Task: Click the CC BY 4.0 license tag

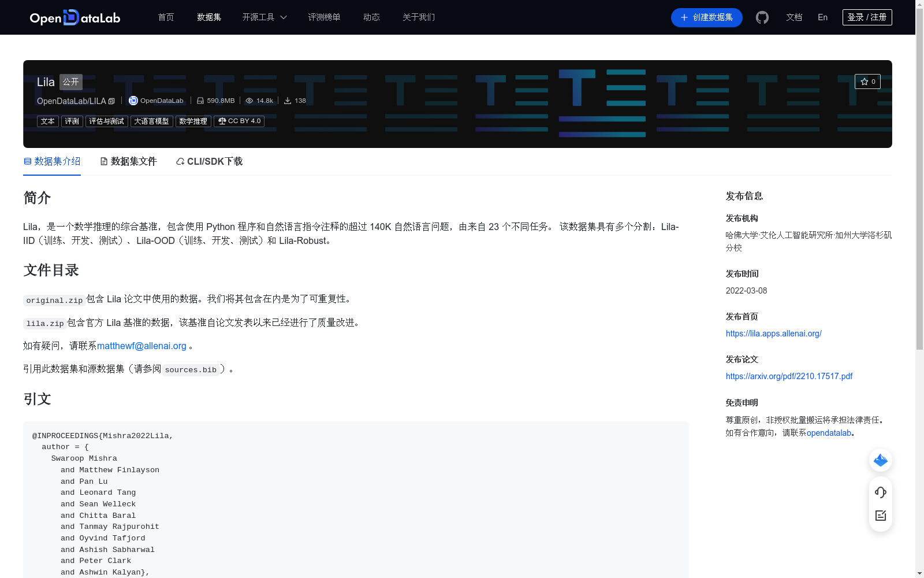Action: [x=239, y=121]
